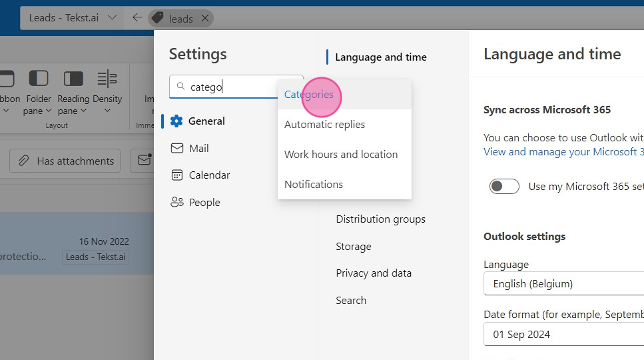Open the Folder pane layout option

pyautogui.click(x=38, y=92)
